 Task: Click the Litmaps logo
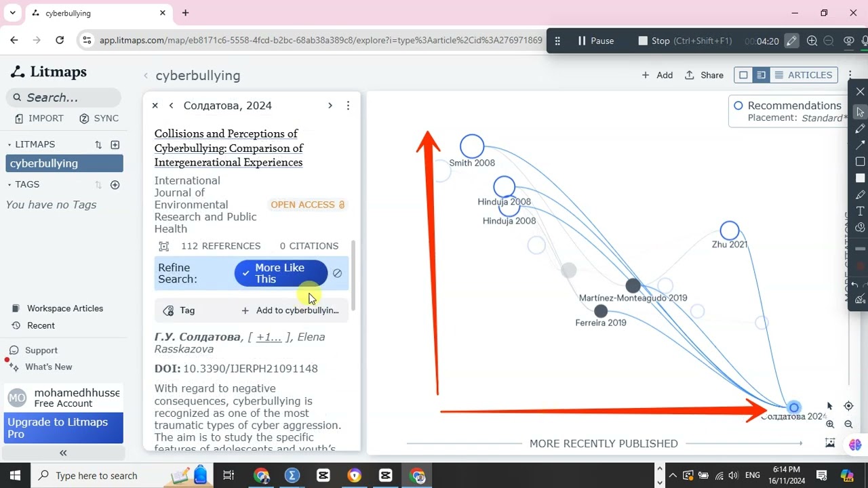pyautogui.click(x=49, y=72)
